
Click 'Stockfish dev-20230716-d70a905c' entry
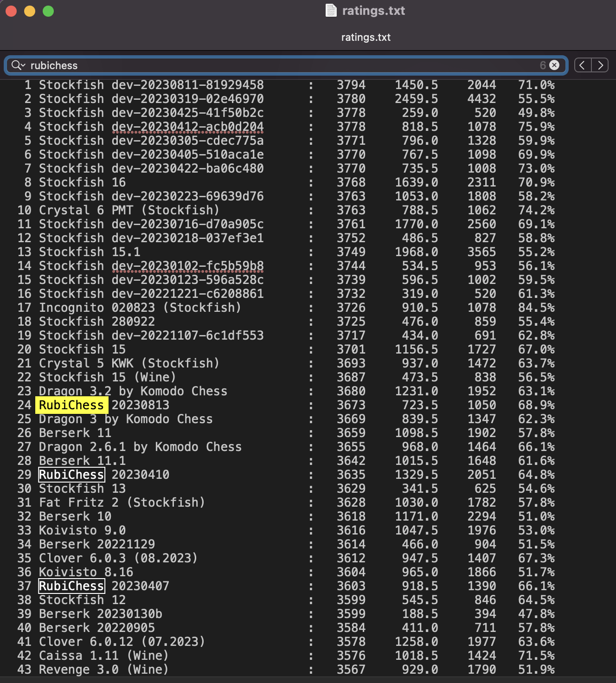(151, 224)
